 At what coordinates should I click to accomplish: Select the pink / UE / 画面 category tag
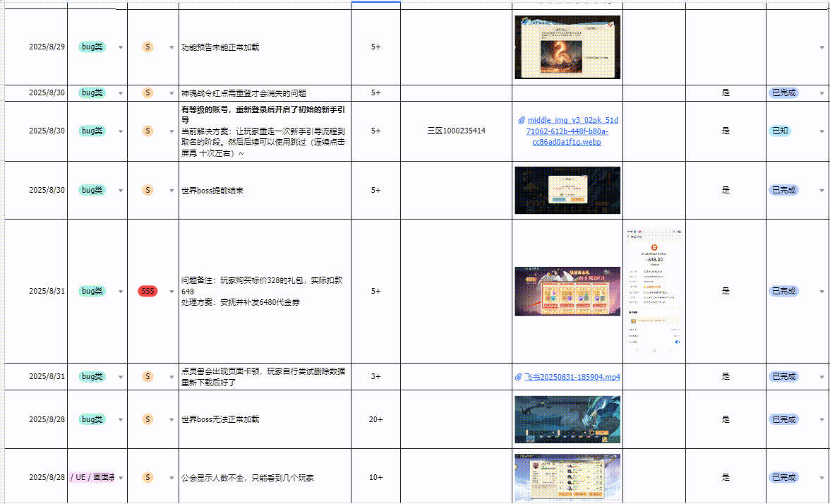92,477
